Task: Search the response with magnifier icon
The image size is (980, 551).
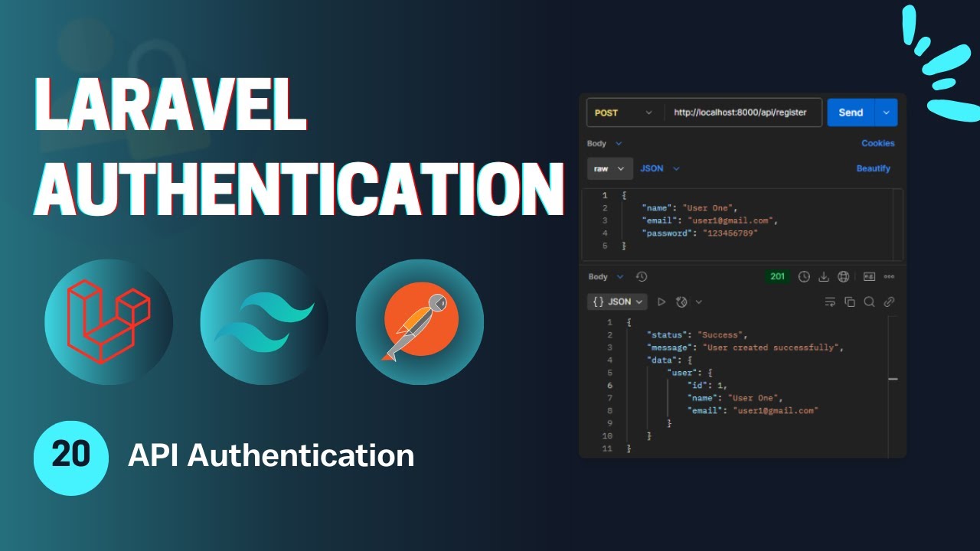Action: click(869, 302)
